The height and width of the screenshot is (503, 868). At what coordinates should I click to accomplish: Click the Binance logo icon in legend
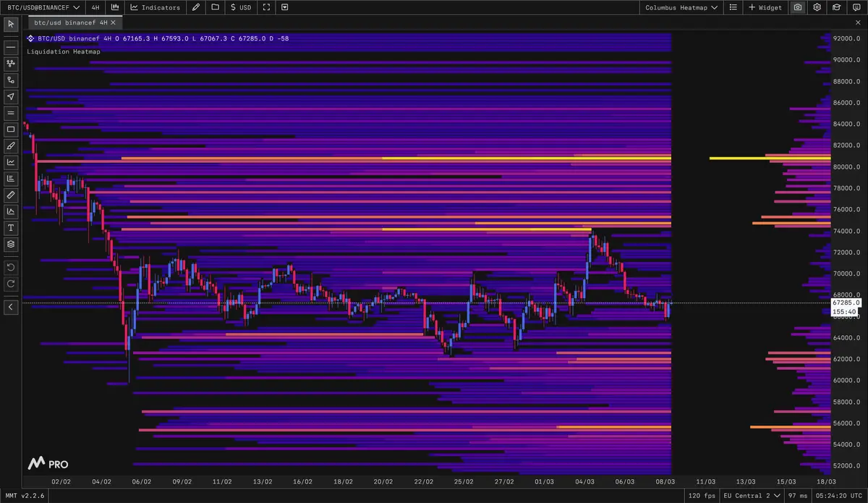point(30,38)
